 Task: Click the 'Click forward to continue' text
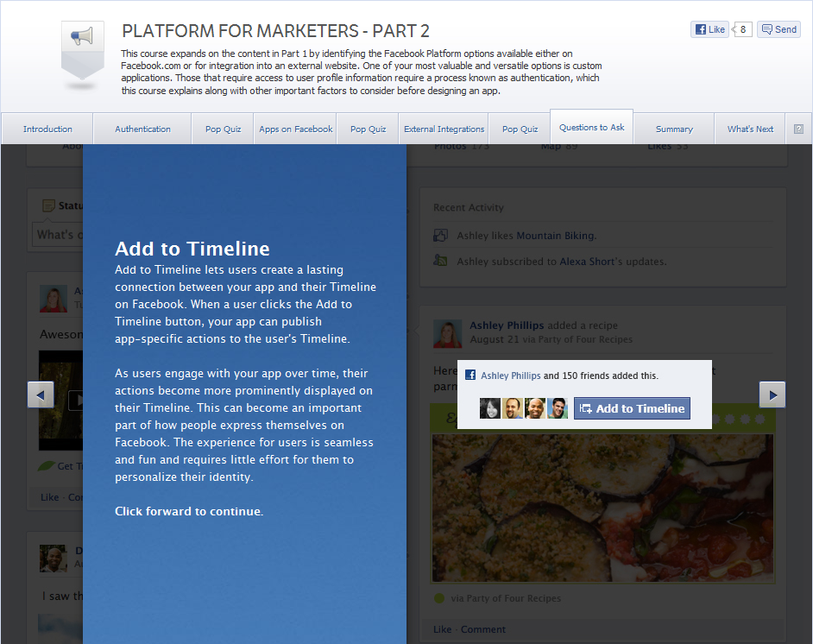point(189,511)
